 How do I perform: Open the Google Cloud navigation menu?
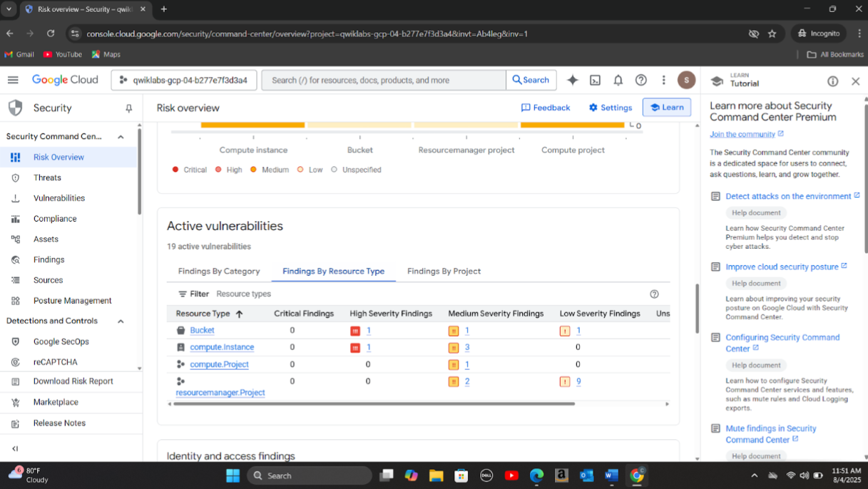(x=13, y=80)
